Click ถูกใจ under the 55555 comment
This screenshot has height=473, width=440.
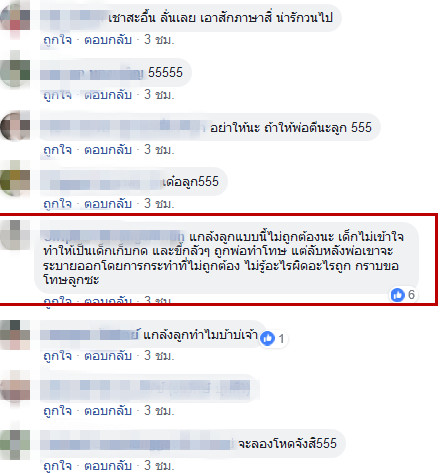58,95
